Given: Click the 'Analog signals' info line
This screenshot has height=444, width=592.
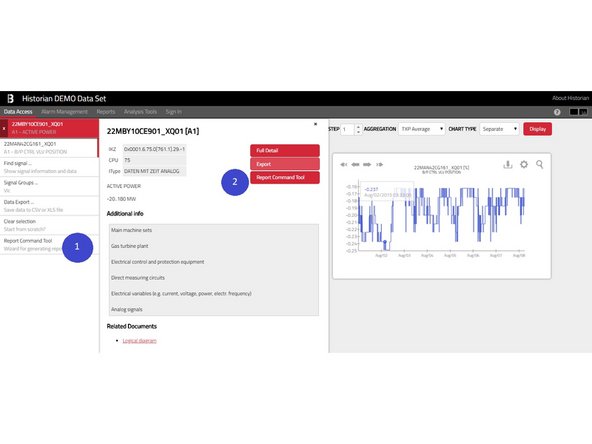Looking at the screenshot, I should [x=126, y=310].
